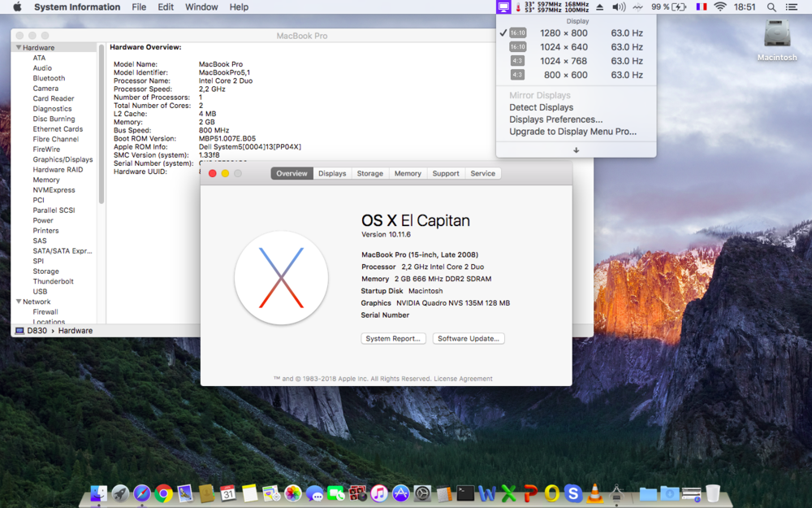Open Messages from the Dock
Screen dimensions: 812x508
[x=314, y=493]
